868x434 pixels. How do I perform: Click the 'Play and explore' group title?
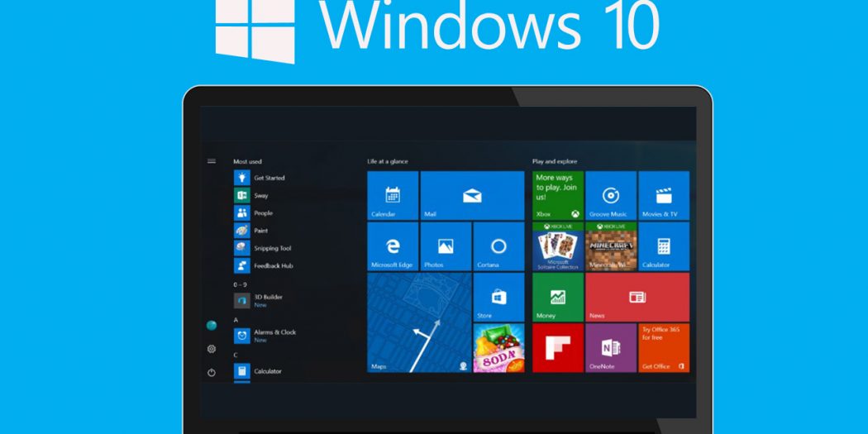click(555, 162)
